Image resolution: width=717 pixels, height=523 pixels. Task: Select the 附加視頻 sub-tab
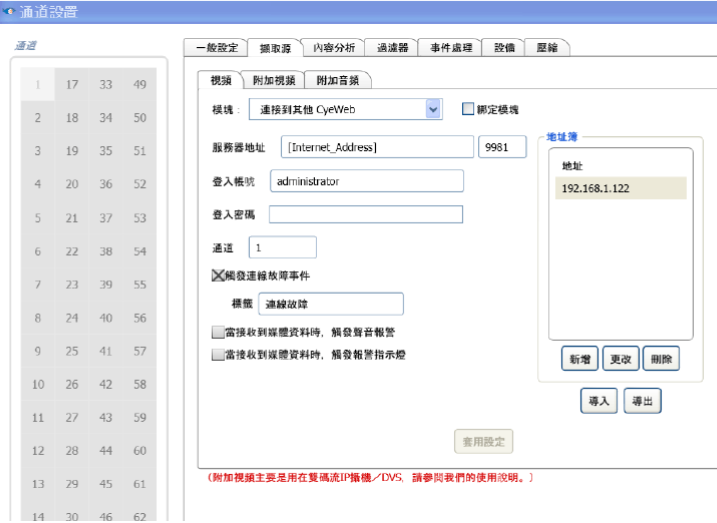click(x=265, y=79)
